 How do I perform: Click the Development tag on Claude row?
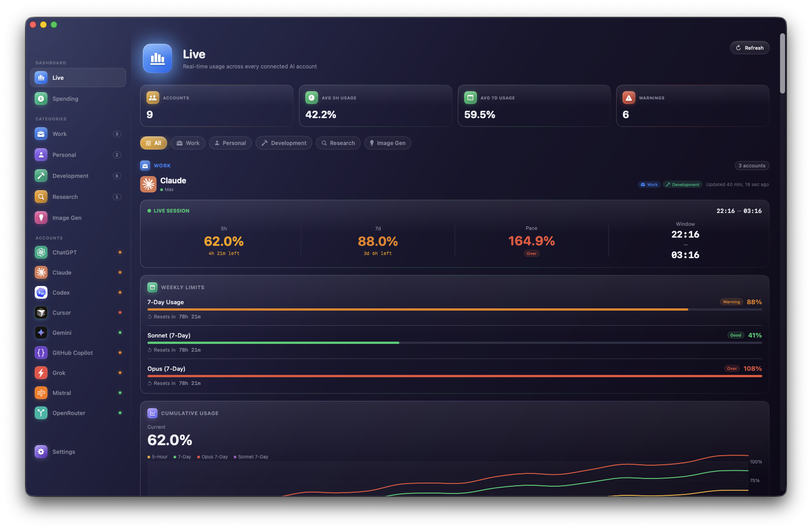(682, 185)
